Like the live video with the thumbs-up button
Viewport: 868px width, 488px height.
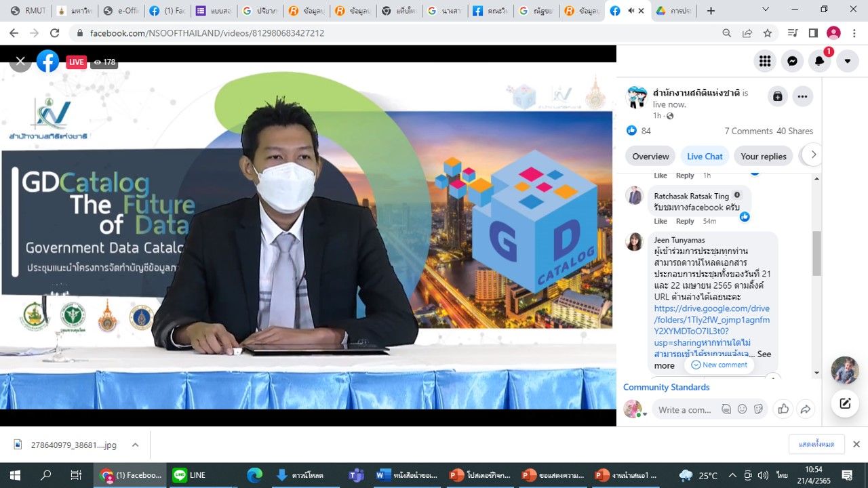click(783, 409)
